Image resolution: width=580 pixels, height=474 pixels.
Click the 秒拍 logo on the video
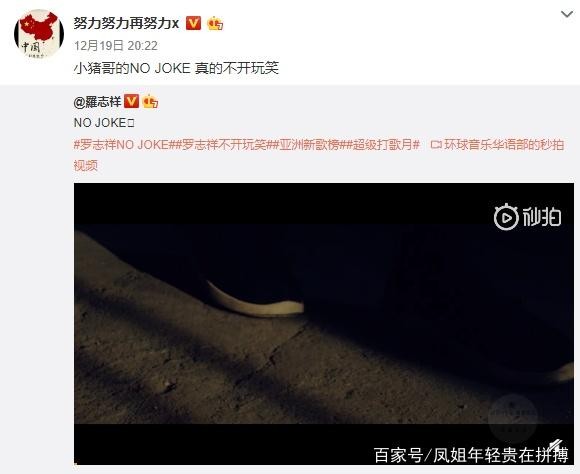point(527,217)
